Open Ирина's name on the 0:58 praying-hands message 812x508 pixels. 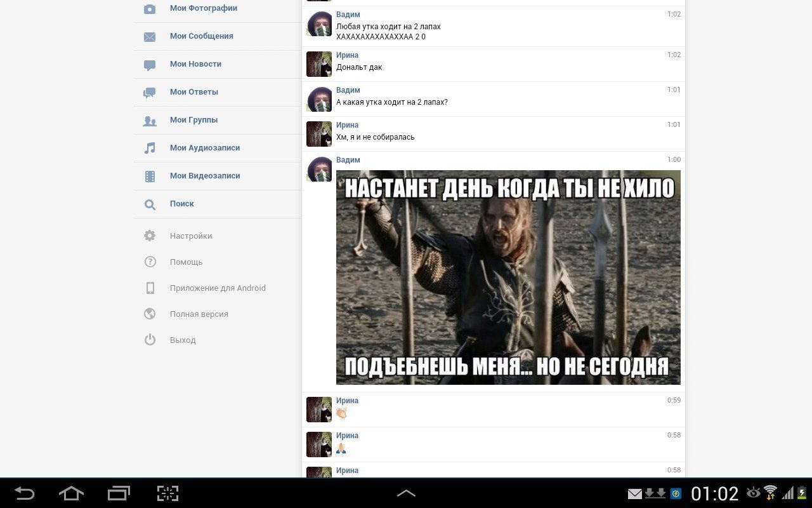[x=347, y=436]
